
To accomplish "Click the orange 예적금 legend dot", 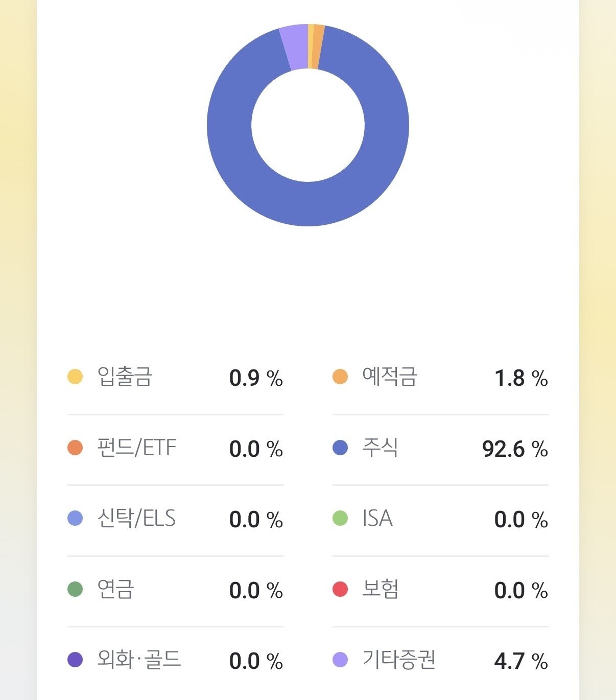I will click(340, 377).
